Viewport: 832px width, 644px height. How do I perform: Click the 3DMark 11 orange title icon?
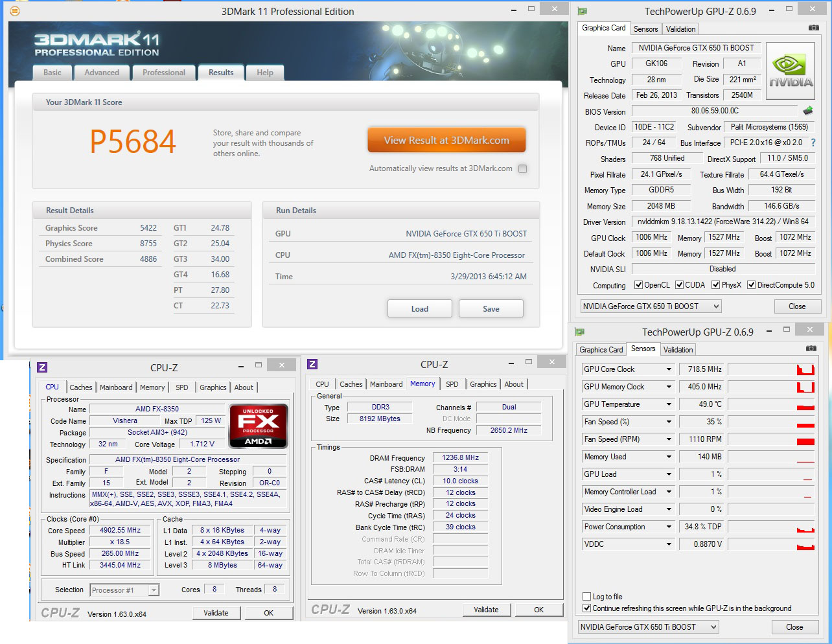coord(15,11)
